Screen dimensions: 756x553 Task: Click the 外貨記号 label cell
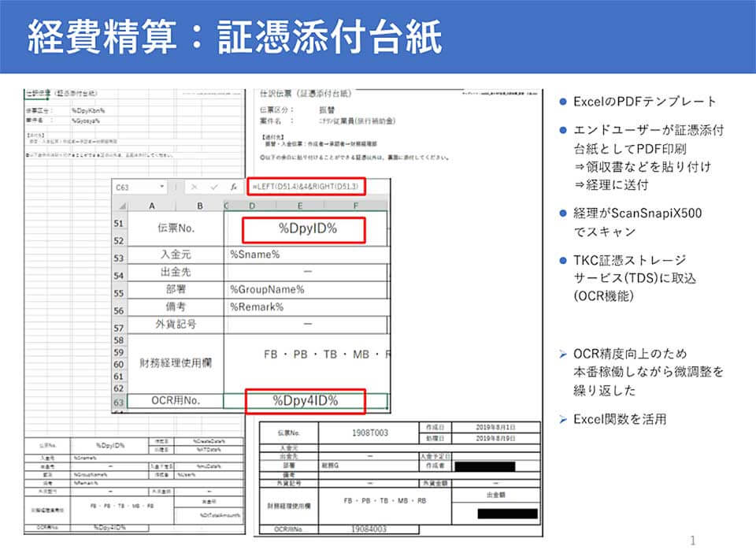pos(176,324)
